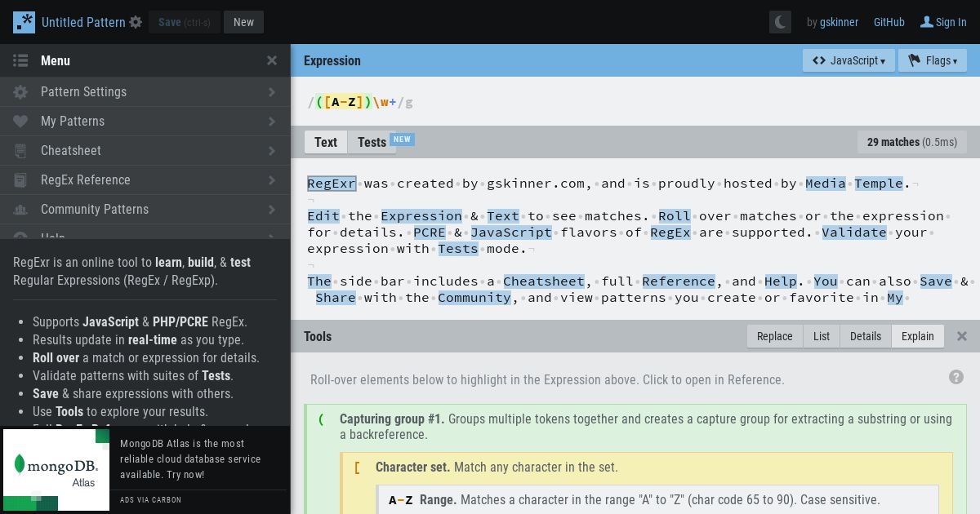Click the RegExr logo icon

[24, 22]
